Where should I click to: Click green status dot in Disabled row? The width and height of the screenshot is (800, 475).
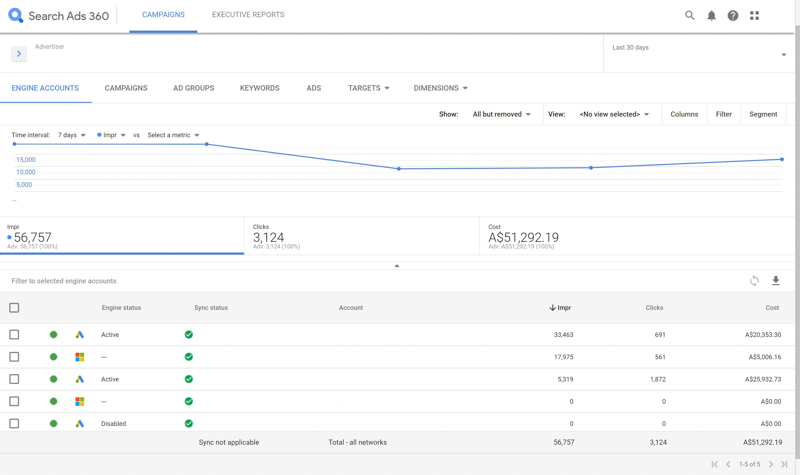point(54,423)
